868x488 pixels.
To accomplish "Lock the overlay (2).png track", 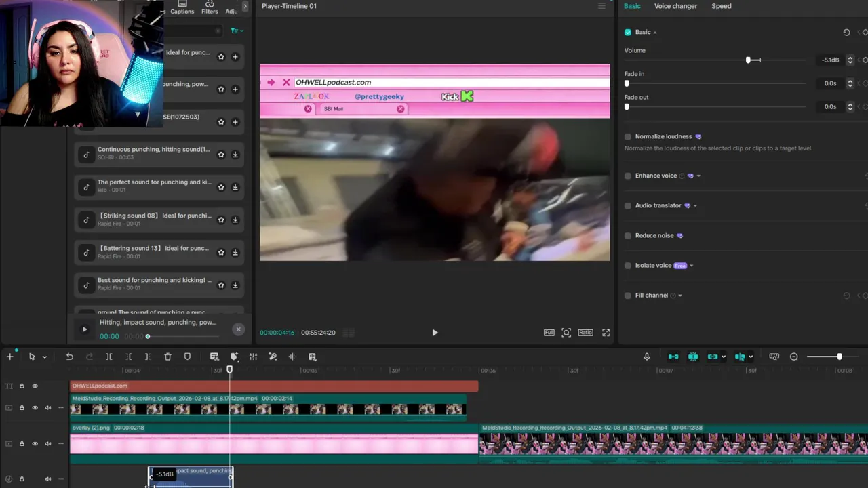I will click(x=22, y=443).
